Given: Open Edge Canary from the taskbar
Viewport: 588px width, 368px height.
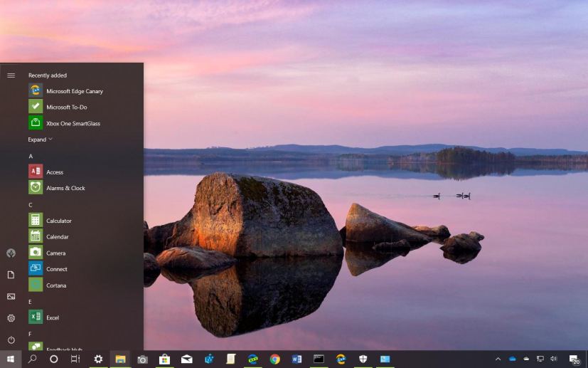Looking at the screenshot, I should (341, 359).
